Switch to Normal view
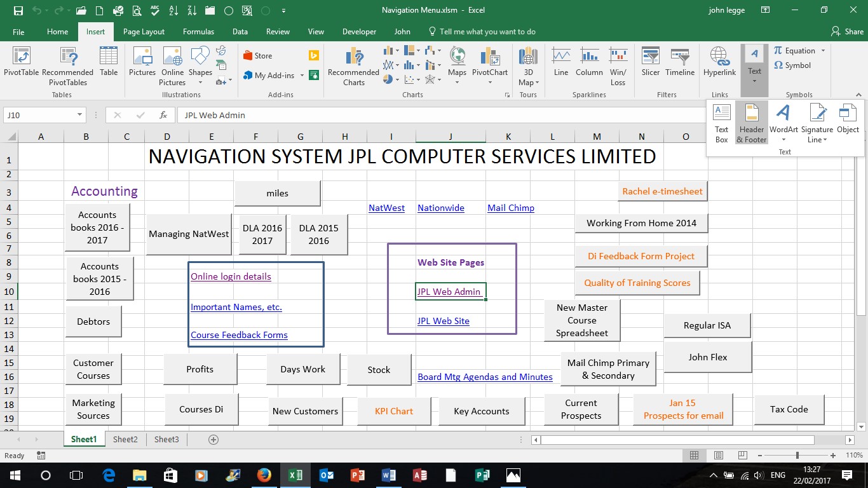 tap(695, 456)
